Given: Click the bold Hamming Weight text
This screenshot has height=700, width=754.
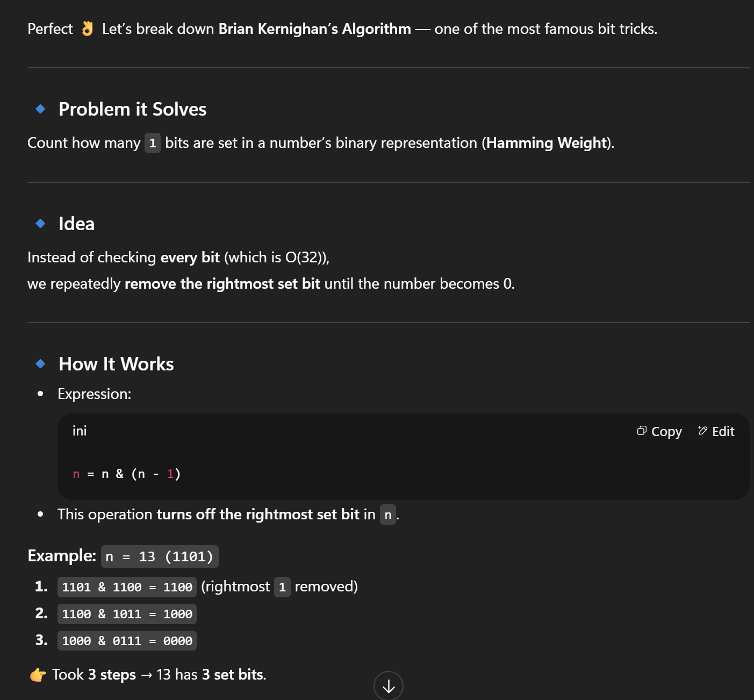Looking at the screenshot, I should pos(546,143).
